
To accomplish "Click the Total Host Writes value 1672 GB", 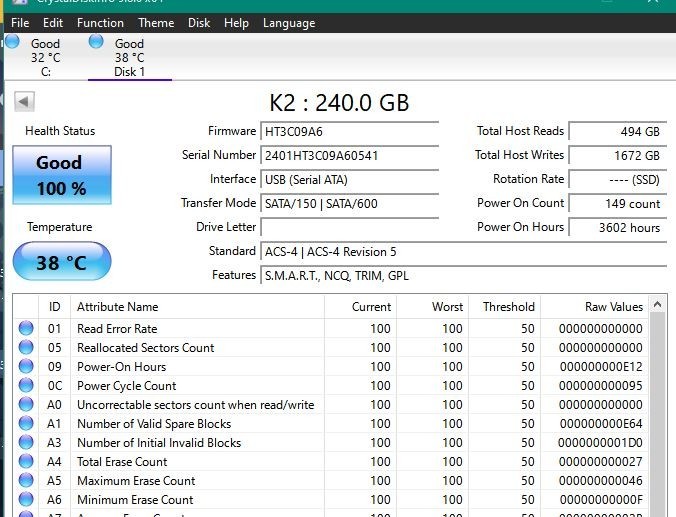I will coord(618,156).
